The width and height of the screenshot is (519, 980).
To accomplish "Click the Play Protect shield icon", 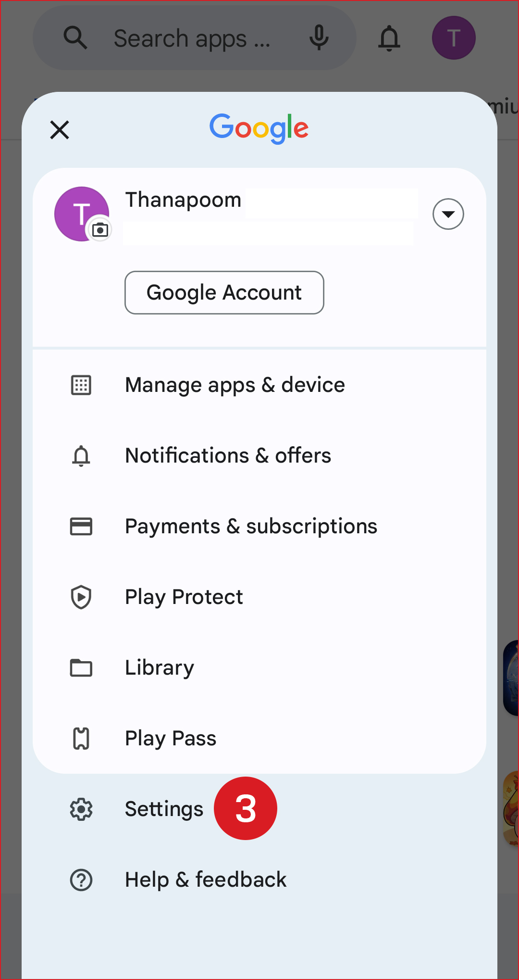I will pyautogui.click(x=81, y=597).
